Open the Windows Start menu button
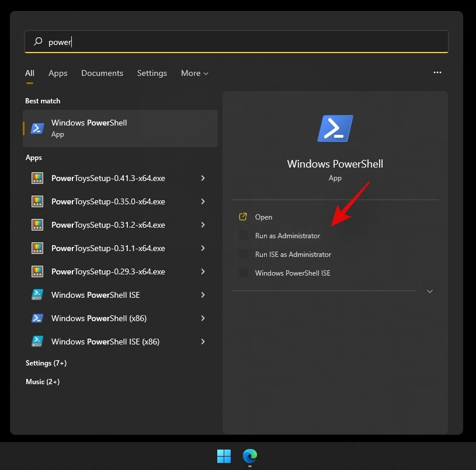 pos(224,456)
